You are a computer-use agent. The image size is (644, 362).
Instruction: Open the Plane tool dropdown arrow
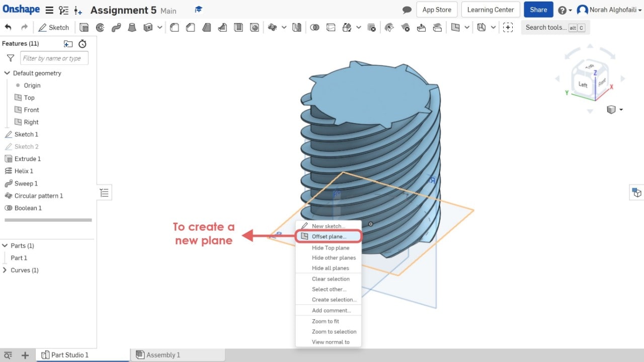pos(467,28)
